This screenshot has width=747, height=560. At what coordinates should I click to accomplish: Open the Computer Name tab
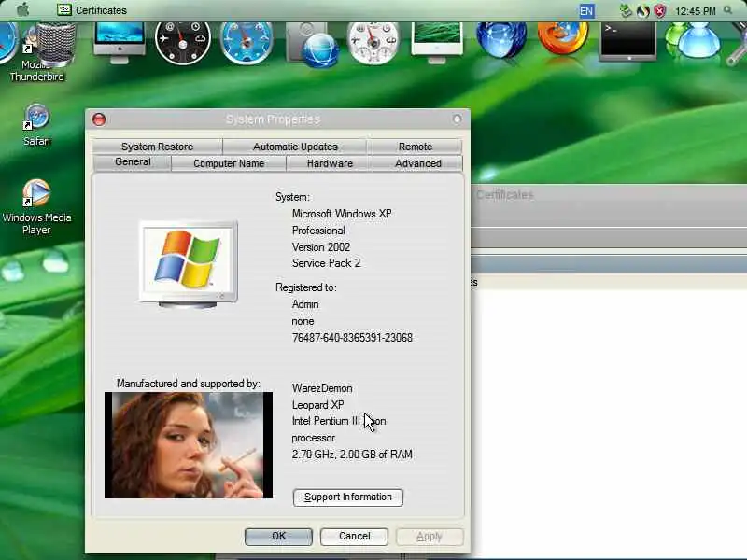pos(229,163)
